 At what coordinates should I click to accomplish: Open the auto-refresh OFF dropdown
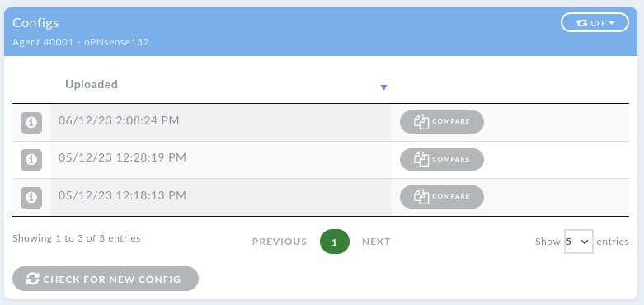[x=595, y=22]
